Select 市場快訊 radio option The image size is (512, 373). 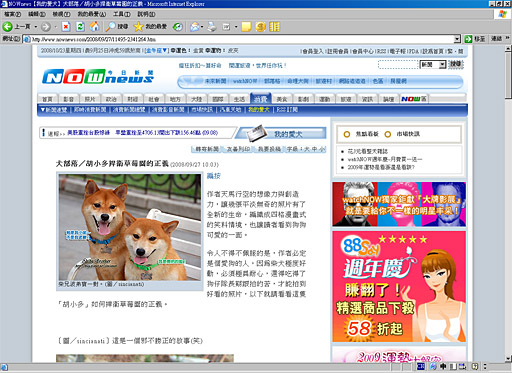387,134
